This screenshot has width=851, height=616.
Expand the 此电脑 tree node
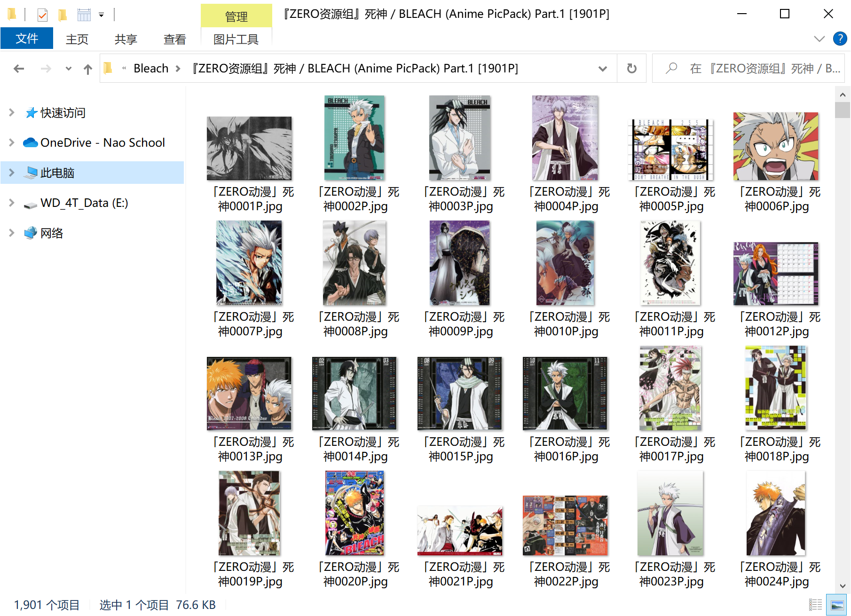point(12,173)
